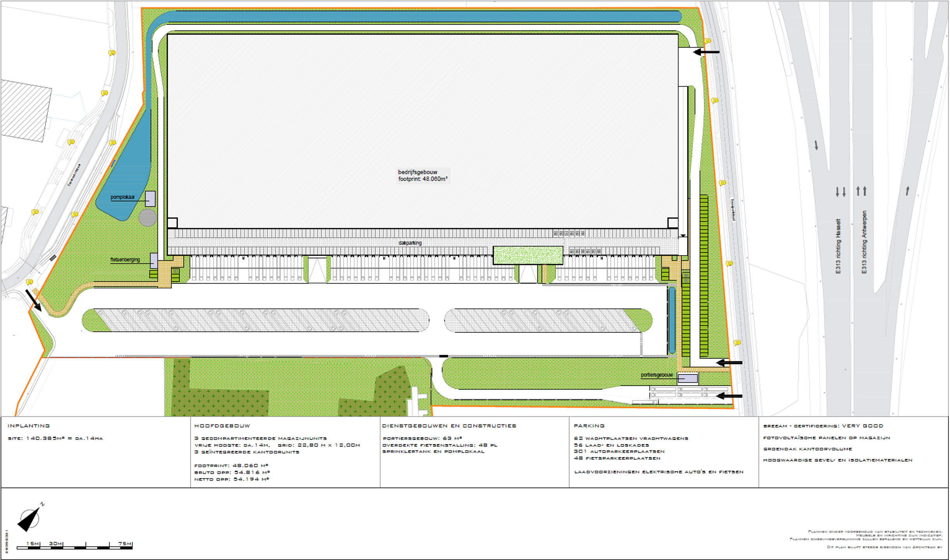Select second comment note from top on right road

coord(715,100)
